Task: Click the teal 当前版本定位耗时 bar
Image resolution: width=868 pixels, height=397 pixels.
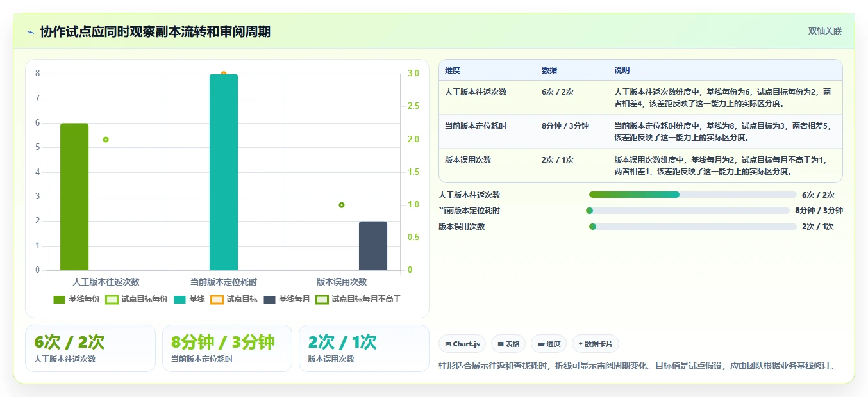Action: (224, 172)
